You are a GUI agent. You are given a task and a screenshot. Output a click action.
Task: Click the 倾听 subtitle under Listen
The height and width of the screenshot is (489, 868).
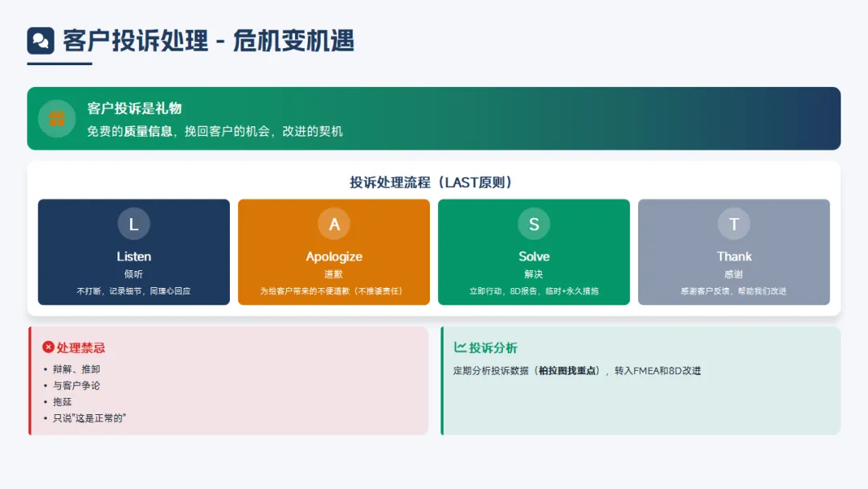(133, 274)
